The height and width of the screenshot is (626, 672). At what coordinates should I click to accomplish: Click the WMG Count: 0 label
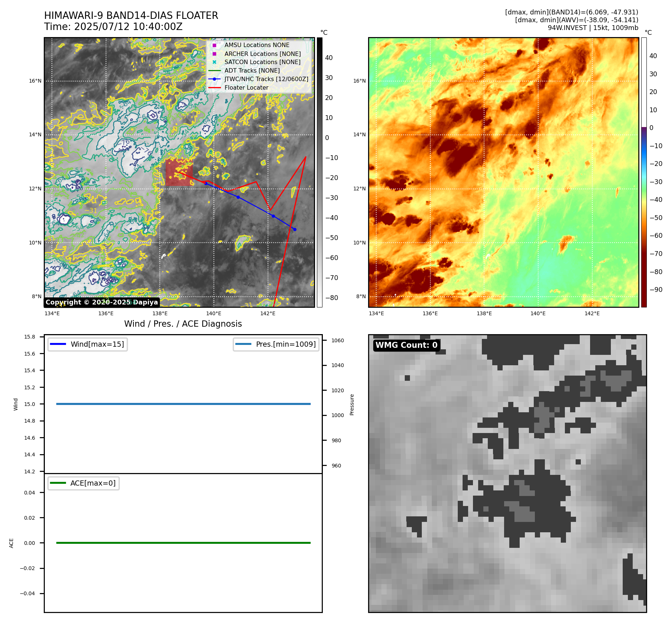(x=407, y=345)
